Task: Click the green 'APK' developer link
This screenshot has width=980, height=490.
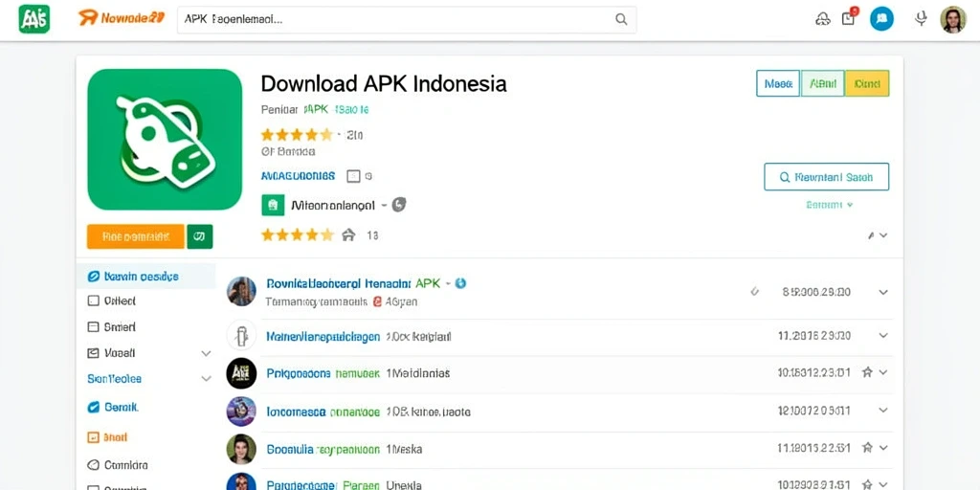Action: coord(316,109)
